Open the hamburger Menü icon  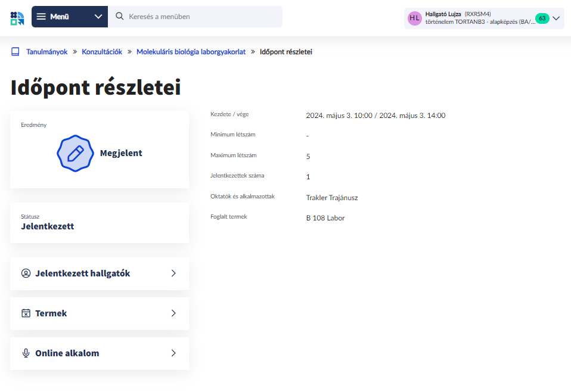pos(41,17)
